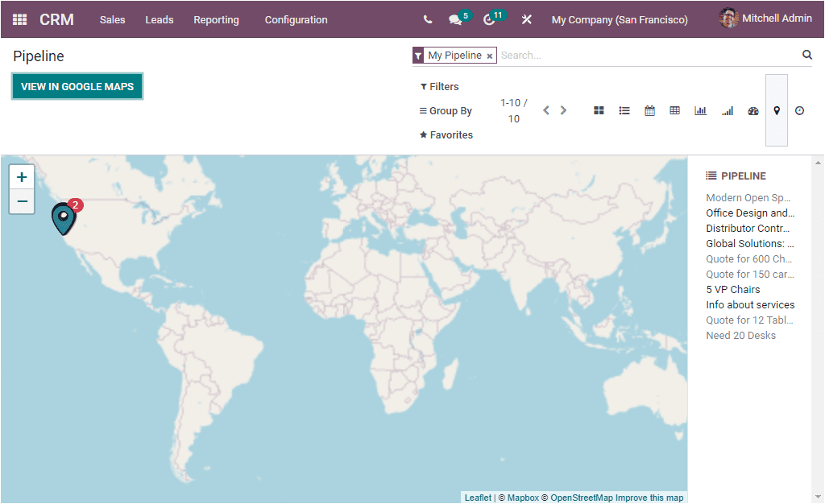The image size is (825, 504).
Task: Switch to Kanban view
Action: coord(599,110)
